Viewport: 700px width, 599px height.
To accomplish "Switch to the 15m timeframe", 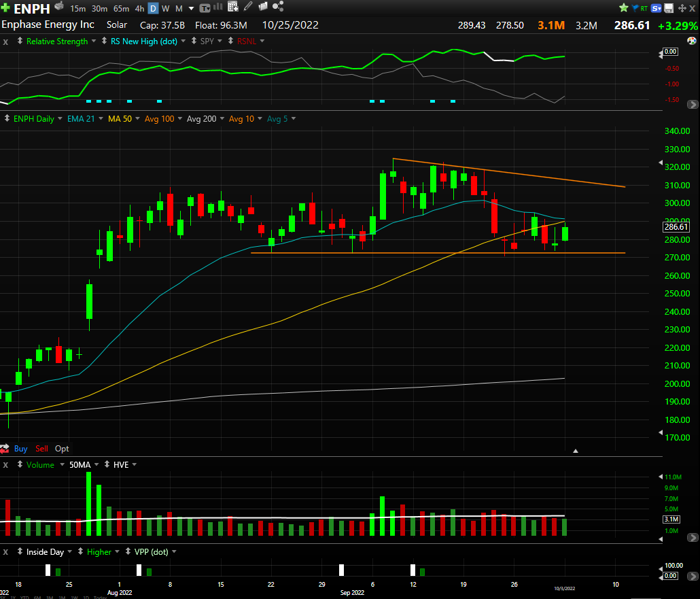I will 77,8.
